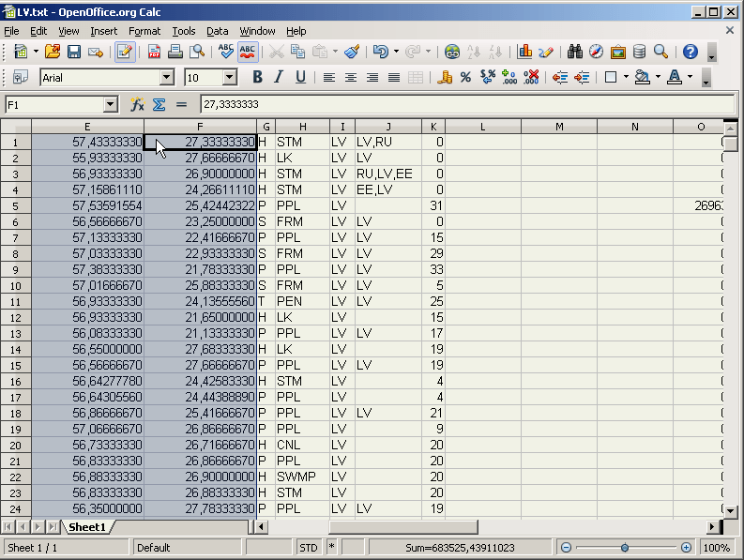Screen dimensions: 744x560
Task: Open the Function Wizard
Action: 137,104
